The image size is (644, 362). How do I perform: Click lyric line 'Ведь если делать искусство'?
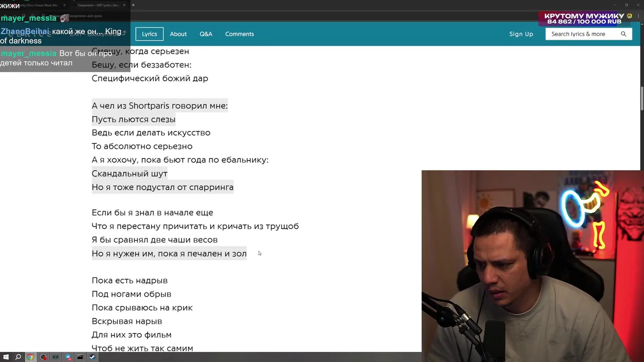click(x=151, y=133)
